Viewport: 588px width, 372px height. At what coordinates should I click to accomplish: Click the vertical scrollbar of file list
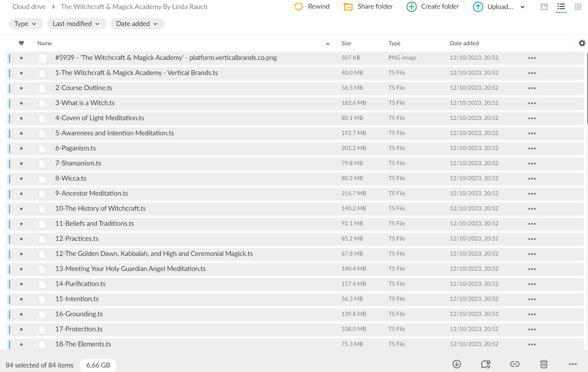point(586,87)
